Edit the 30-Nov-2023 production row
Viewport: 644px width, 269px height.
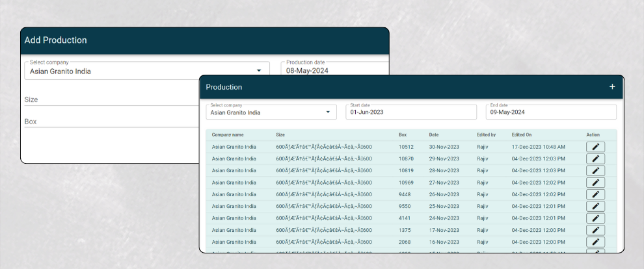[595, 147]
